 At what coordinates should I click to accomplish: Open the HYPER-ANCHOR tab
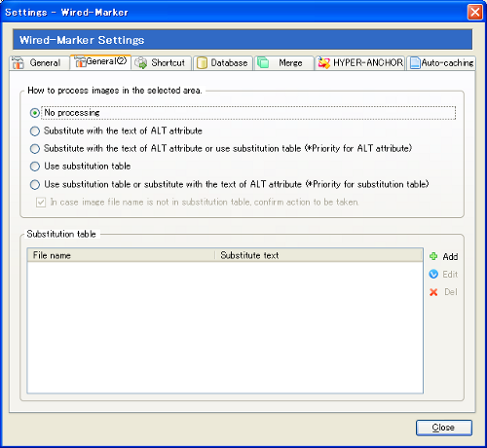[360, 63]
